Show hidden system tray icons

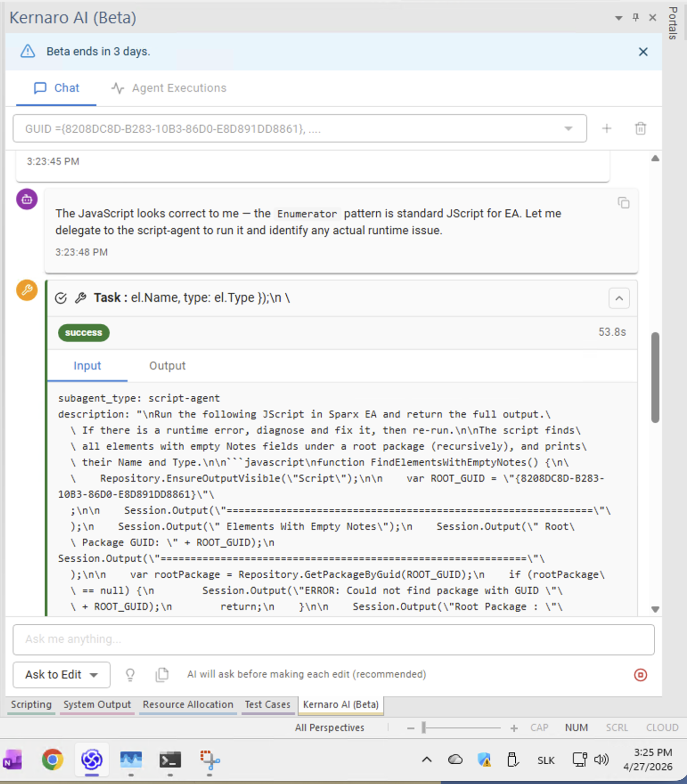click(x=426, y=760)
